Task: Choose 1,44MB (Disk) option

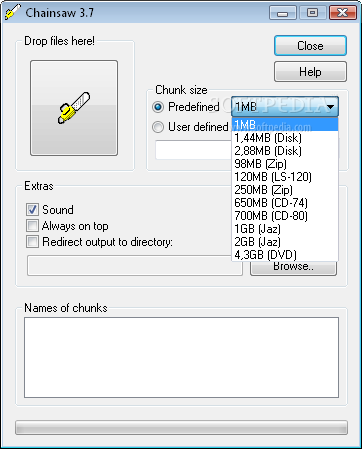Action: 285,138
